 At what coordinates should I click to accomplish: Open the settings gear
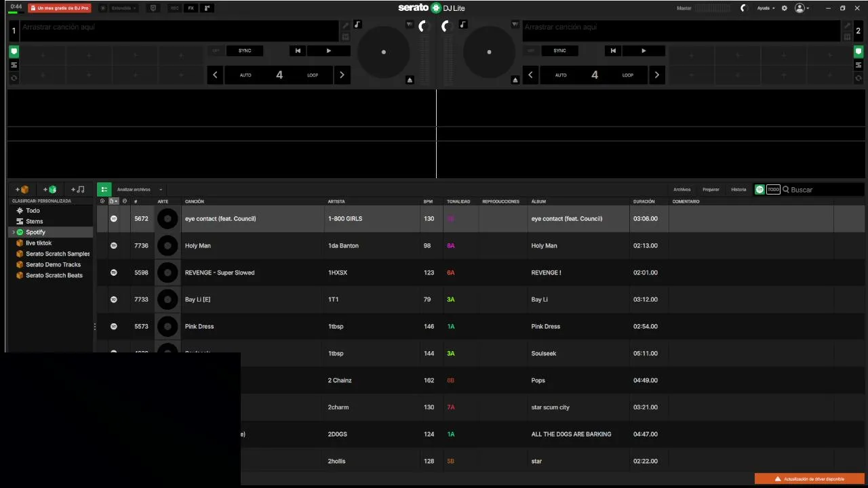(x=785, y=8)
